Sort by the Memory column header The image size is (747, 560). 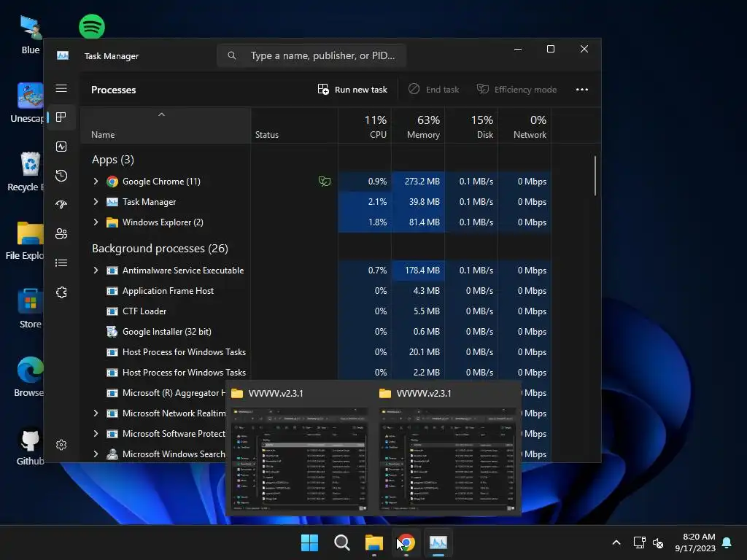point(418,126)
